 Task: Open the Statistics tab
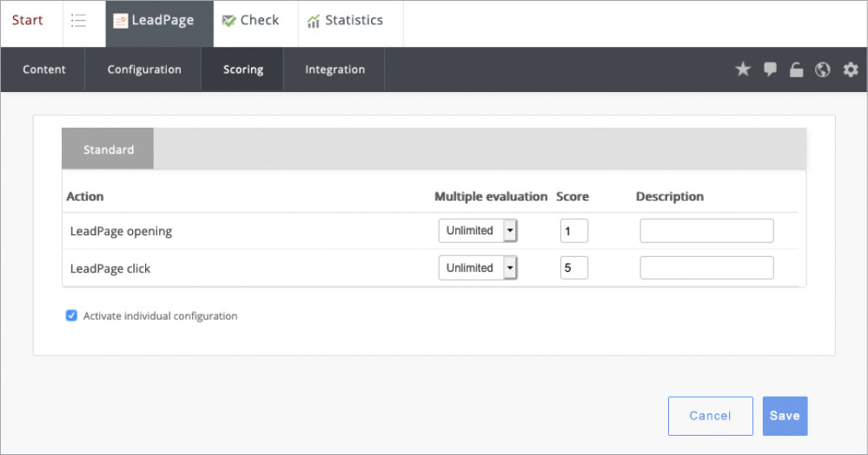point(345,21)
